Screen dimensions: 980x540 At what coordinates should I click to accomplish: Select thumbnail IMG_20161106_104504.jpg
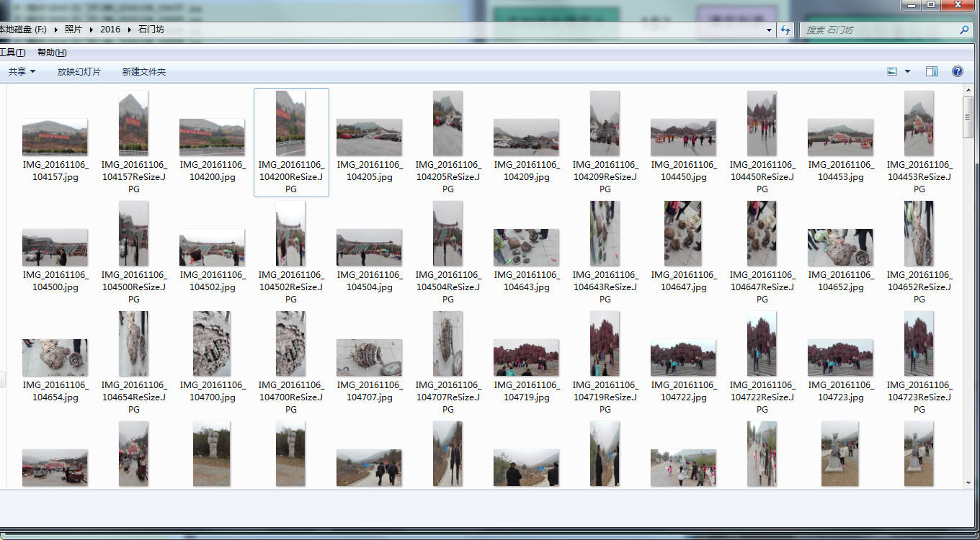pos(369,247)
